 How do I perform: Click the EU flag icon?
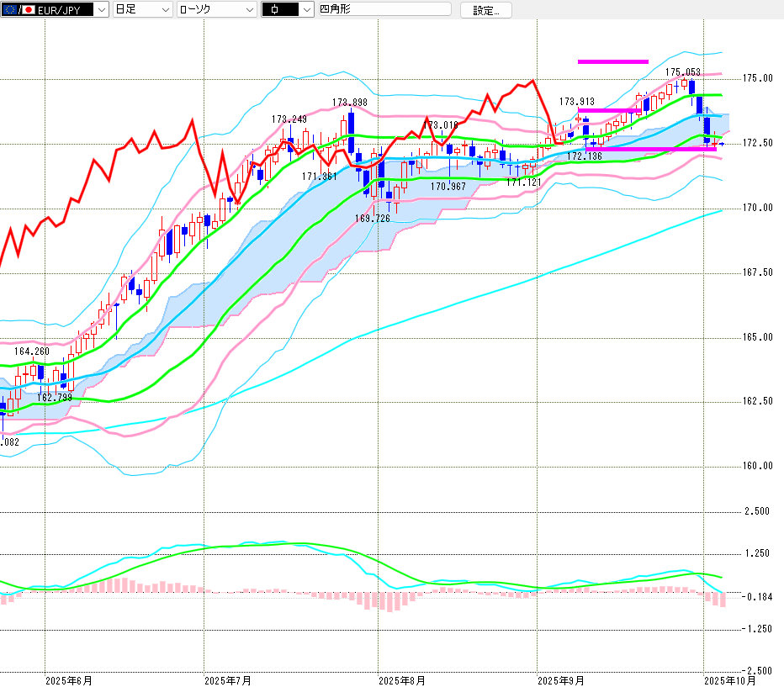point(10,10)
